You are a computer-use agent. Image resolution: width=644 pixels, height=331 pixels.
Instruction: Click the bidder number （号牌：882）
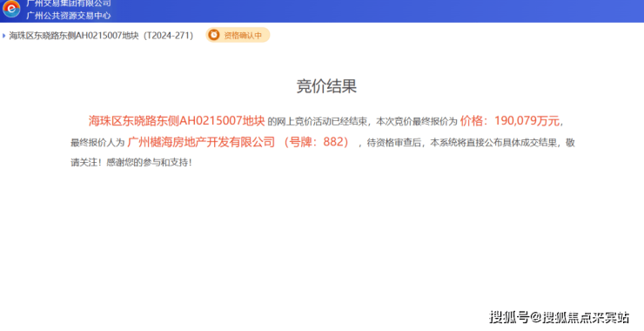[x=317, y=142]
